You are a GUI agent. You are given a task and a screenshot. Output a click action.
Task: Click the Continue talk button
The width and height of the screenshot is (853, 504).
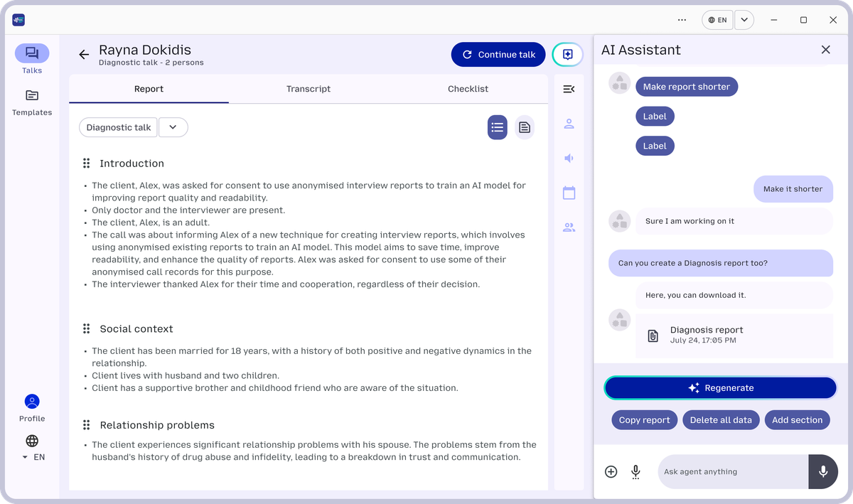(x=498, y=54)
